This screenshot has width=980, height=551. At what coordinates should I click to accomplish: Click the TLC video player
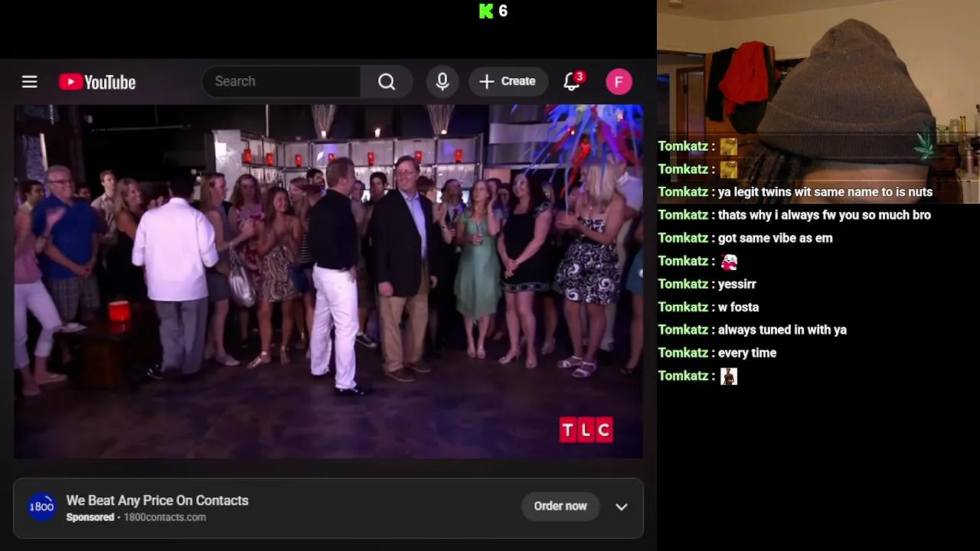[x=328, y=281]
